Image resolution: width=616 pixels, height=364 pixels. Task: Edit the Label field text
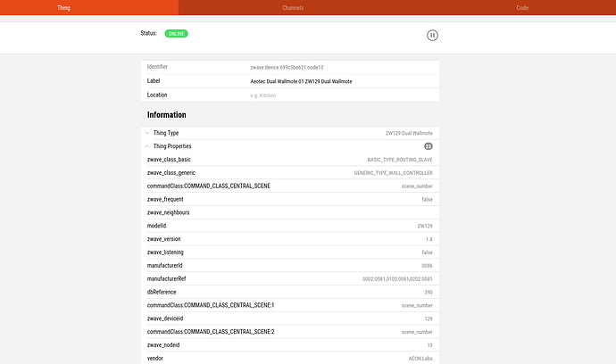pos(302,81)
